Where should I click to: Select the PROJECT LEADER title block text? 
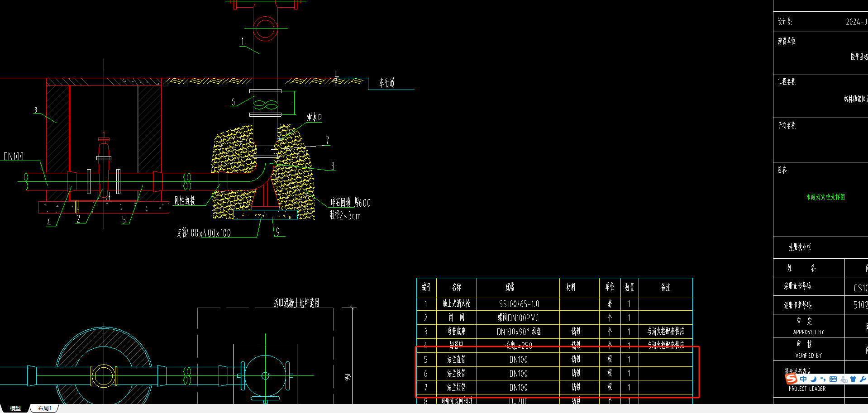pos(807,389)
